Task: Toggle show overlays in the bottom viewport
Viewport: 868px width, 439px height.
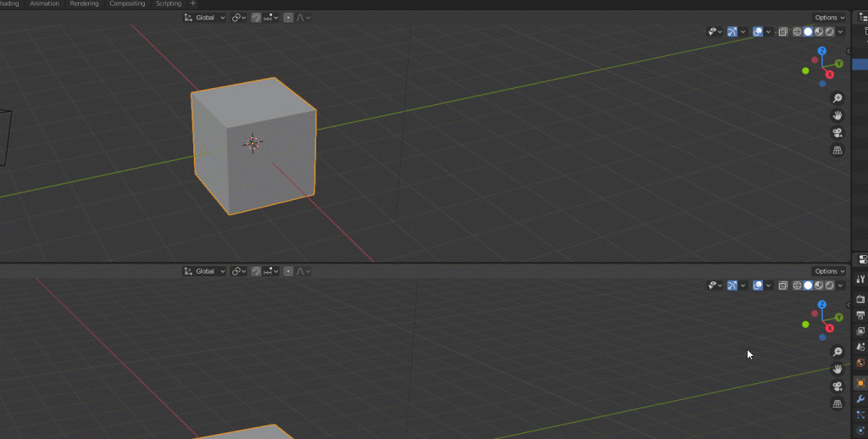Action: [758, 286]
